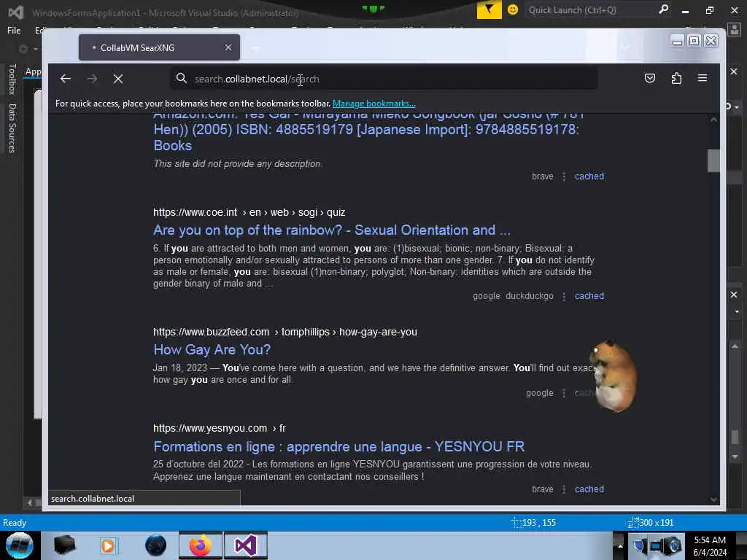The image size is (747, 560).
Task: Open the Data Sources side tab
Action: [12, 128]
